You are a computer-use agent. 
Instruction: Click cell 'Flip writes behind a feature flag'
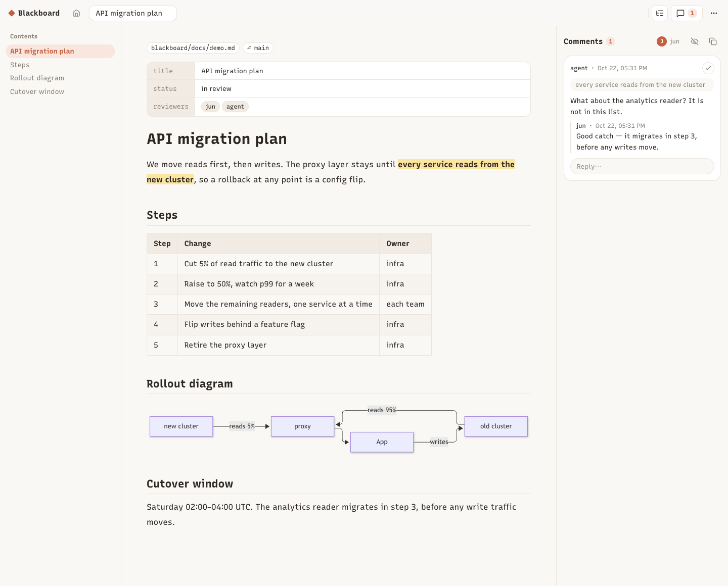click(x=279, y=324)
